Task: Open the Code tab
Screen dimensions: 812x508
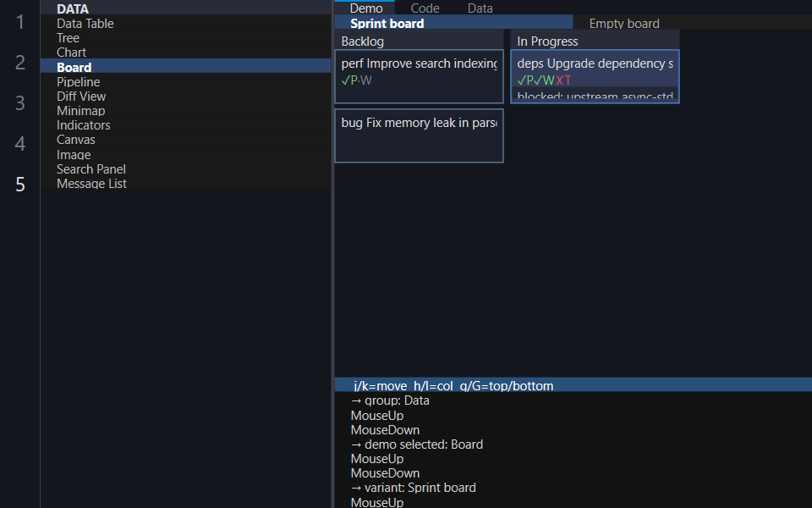Action: (425, 8)
